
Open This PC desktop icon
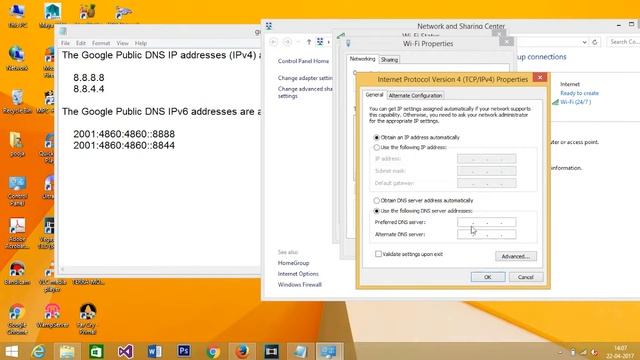[17, 15]
